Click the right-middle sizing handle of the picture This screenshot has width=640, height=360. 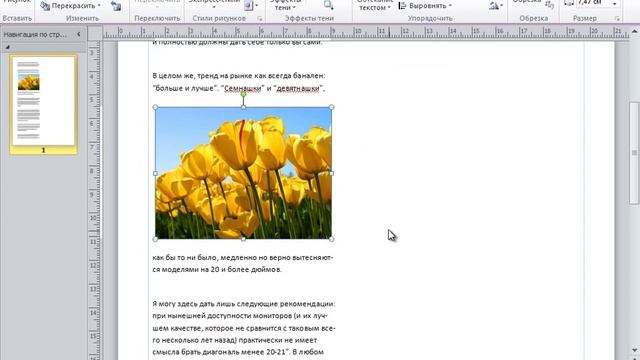pos(331,173)
